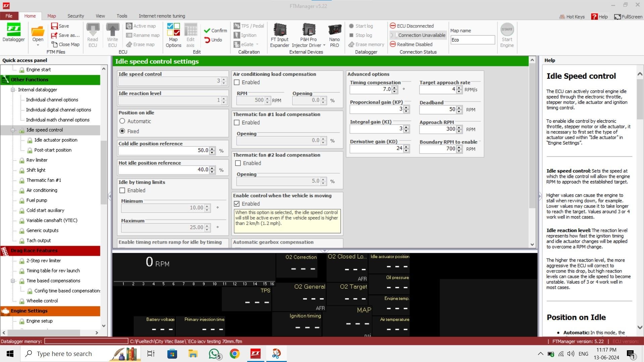This screenshot has width=644, height=362.
Task: Open the Tools ribbon tab
Action: [122, 16]
